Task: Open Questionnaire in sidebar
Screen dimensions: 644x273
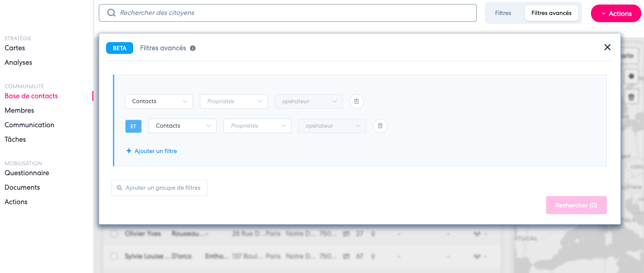Action: point(27,173)
